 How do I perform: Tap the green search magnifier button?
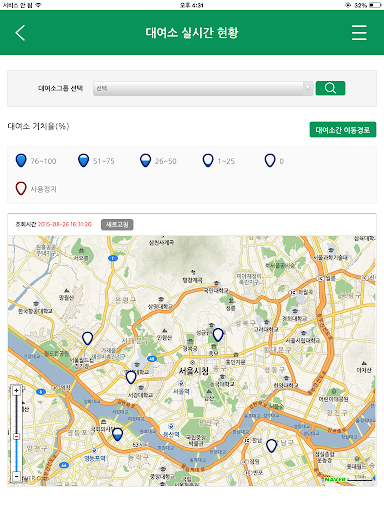tap(330, 88)
